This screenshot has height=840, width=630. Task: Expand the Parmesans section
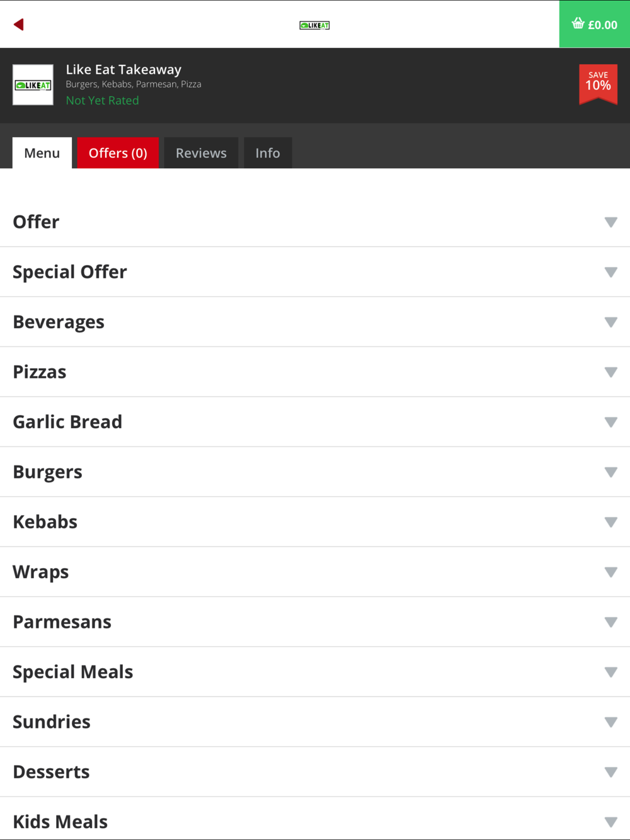click(315, 622)
